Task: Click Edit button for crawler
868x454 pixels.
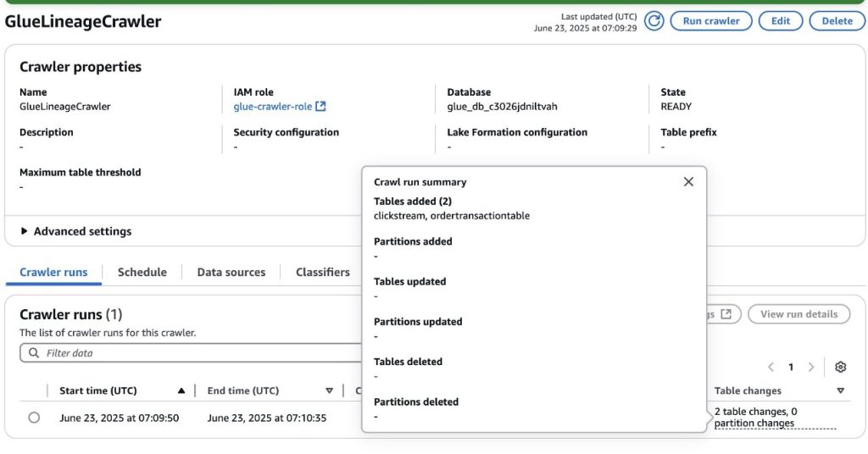Action: (x=781, y=21)
